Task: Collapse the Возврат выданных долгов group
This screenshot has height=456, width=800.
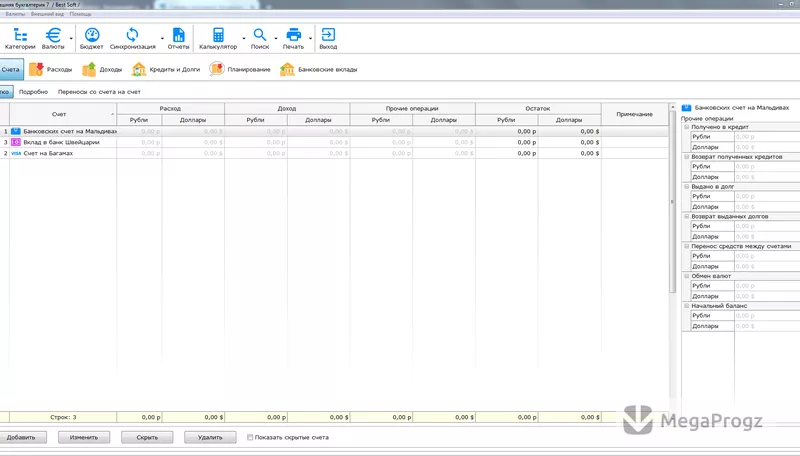Action: (x=687, y=216)
